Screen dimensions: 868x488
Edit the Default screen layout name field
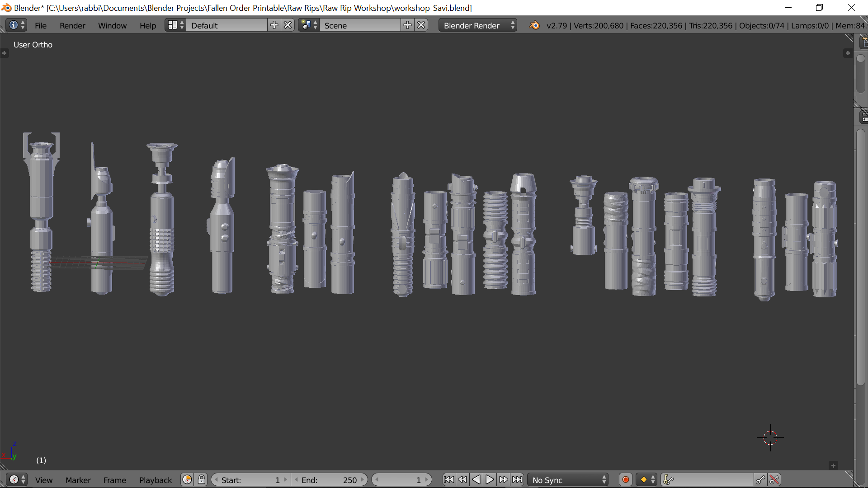(227, 25)
